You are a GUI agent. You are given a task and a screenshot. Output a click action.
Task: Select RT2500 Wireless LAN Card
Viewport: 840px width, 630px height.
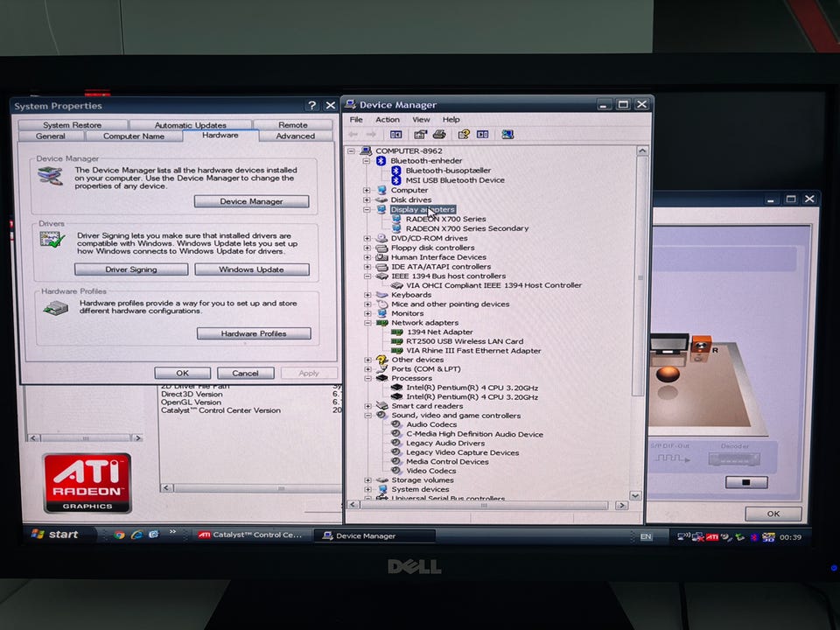pos(465,341)
